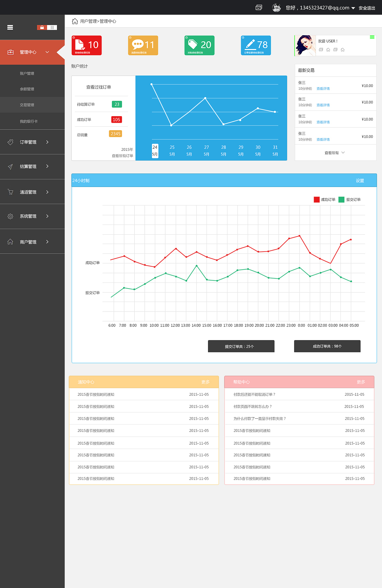Click the 管理中心 sidebar menu label
The image size is (382, 588).
point(28,52)
